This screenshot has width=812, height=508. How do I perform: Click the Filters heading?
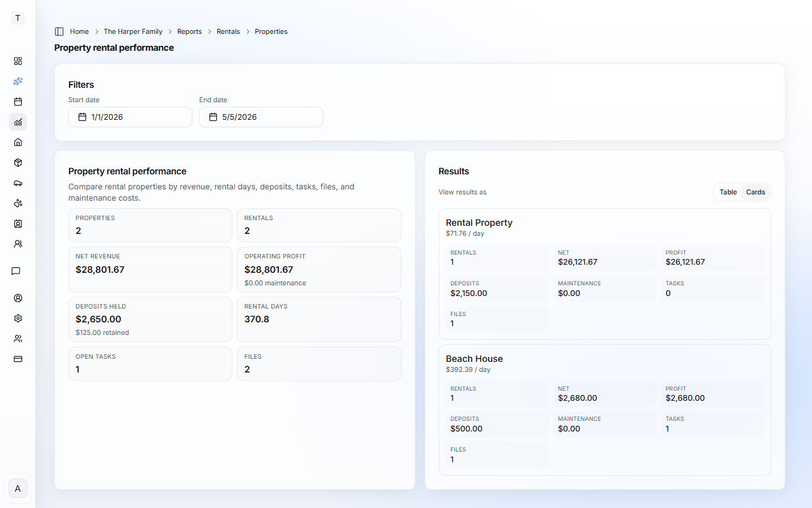coord(81,85)
